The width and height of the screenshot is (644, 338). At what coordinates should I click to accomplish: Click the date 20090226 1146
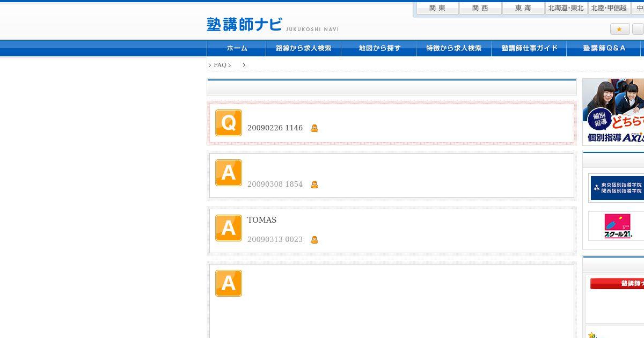click(275, 128)
